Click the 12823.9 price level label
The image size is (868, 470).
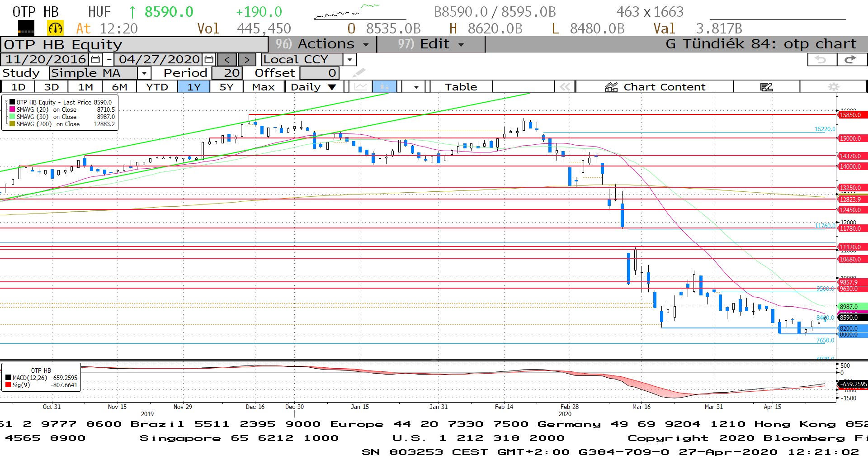tap(853, 199)
